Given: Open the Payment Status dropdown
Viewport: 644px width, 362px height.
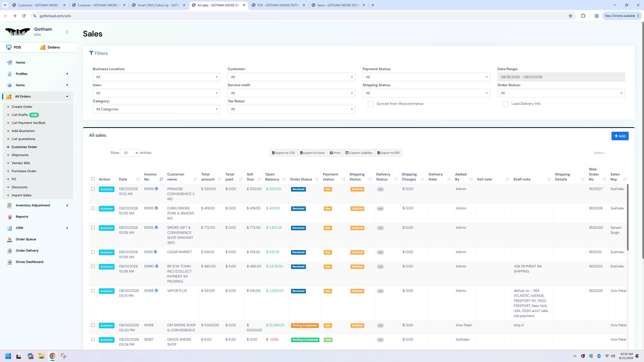Looking at the screenshot, I should 426,77.
